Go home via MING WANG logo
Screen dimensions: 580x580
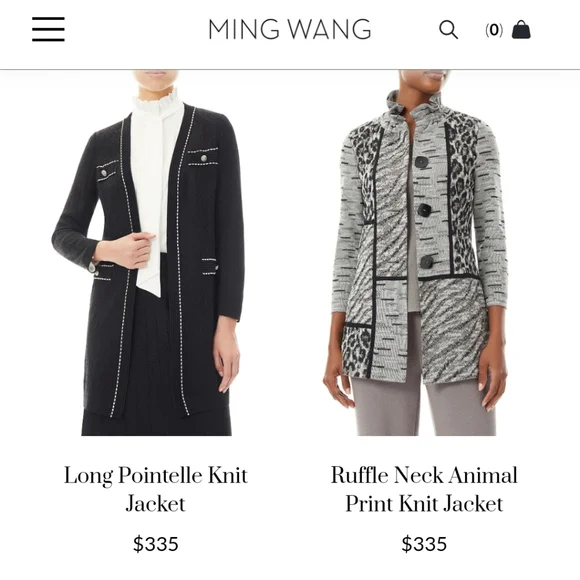(290, 29)
